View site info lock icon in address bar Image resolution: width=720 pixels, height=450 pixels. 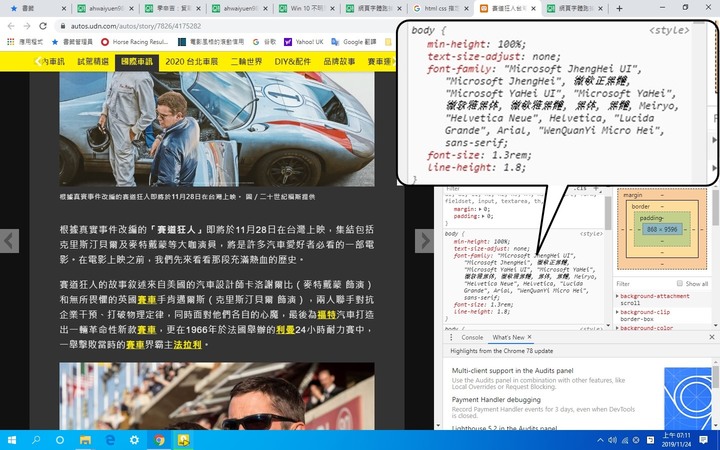[x=62, y=26]
